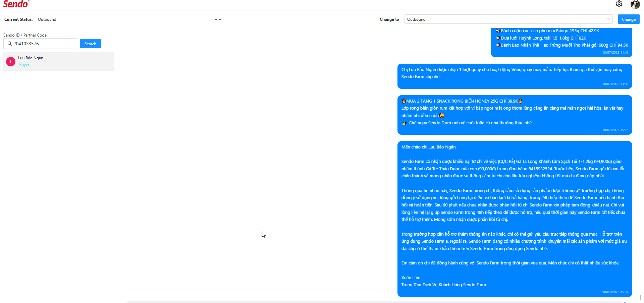Click the Sendo logo
644x303 pixels.
16,4
